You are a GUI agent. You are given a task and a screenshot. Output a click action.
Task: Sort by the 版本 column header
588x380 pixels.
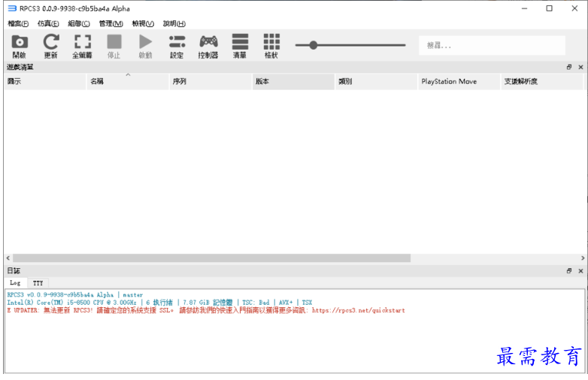point(294,82)
